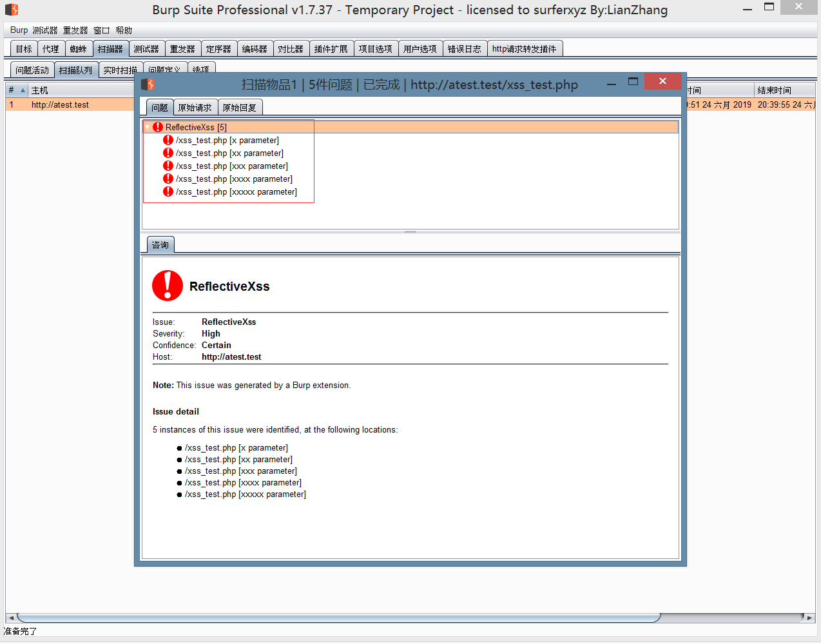Switch to the 代理 tab
Screen dimensions: 821x644
click(x=51, y=49)
